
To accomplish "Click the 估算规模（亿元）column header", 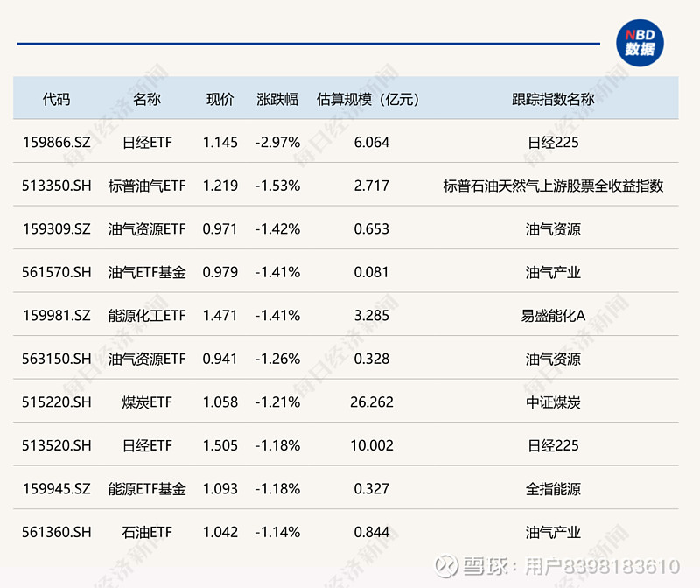I will tap(367, 99).
